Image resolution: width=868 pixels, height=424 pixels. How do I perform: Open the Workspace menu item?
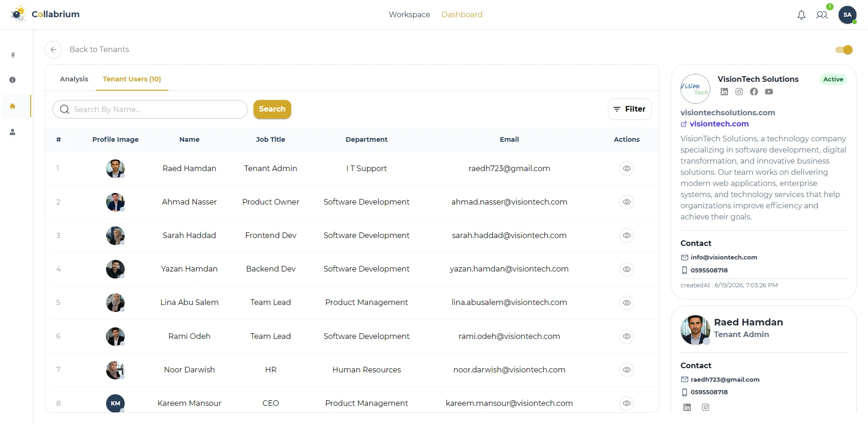pos(409,14)
